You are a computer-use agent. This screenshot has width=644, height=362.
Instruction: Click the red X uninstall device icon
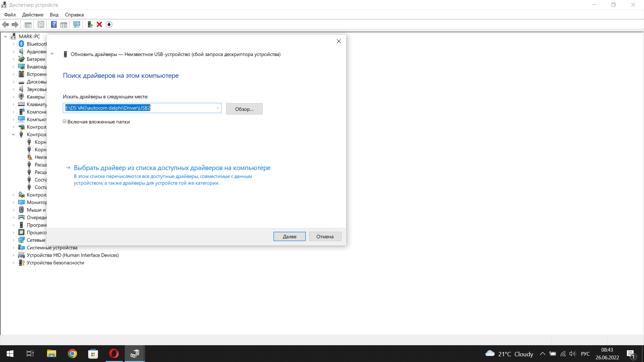pyautogui.click(x=99, y=24)
